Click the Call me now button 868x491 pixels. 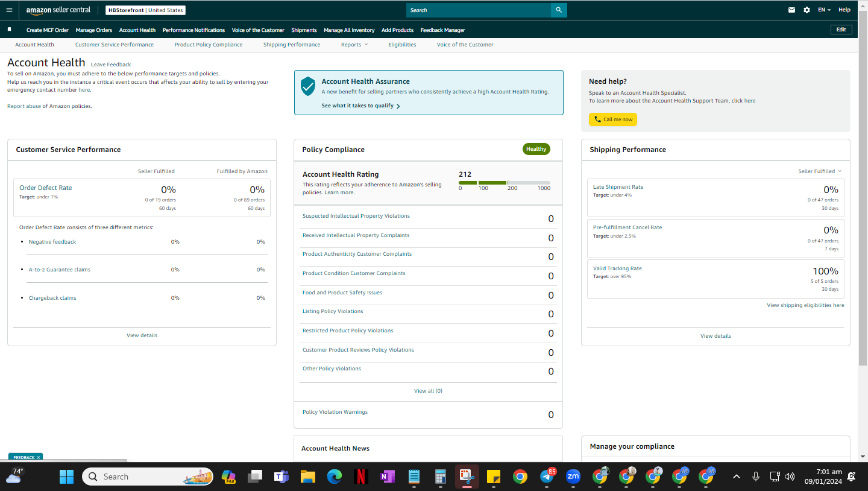click(613, 119)
